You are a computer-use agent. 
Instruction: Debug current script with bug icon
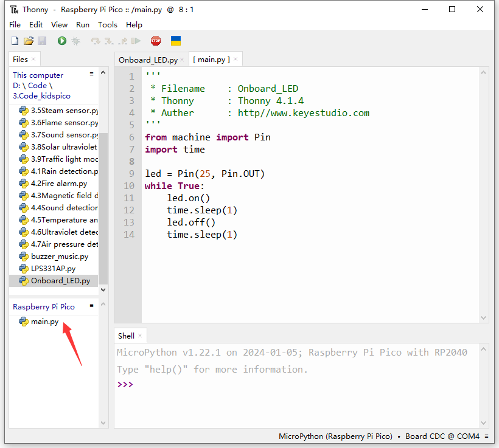click(x=75, y=41)
